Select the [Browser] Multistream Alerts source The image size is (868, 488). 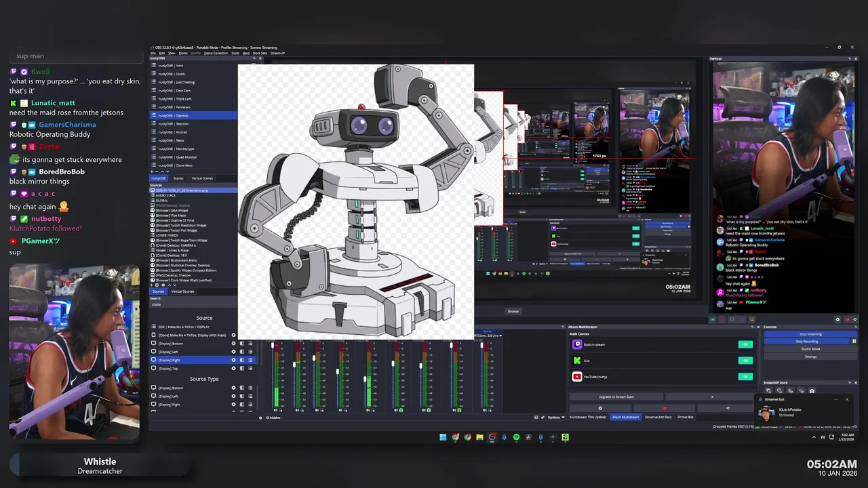[193, 260]
